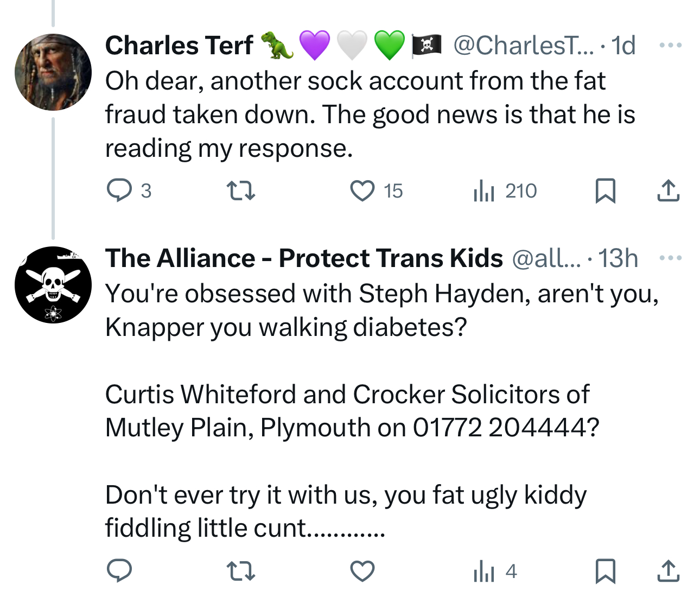Repost Charles Terf's post
This screenshot has height=597, width=700.
tap(240, 191)
